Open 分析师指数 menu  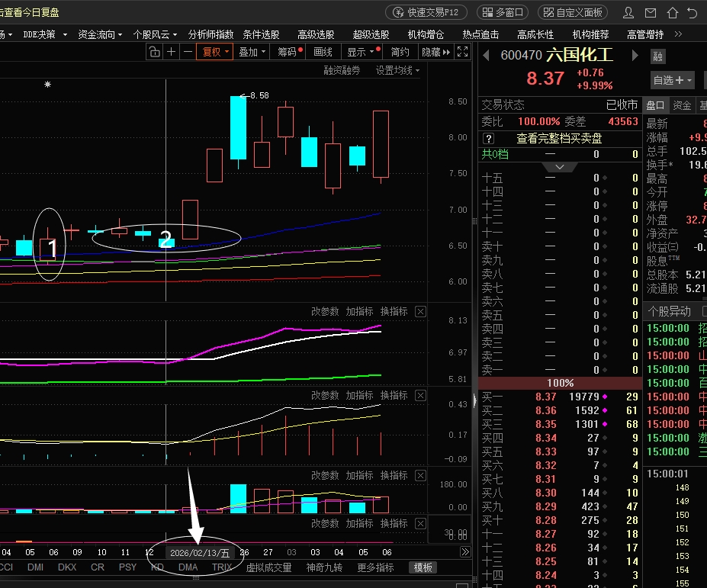pos(210,34)
